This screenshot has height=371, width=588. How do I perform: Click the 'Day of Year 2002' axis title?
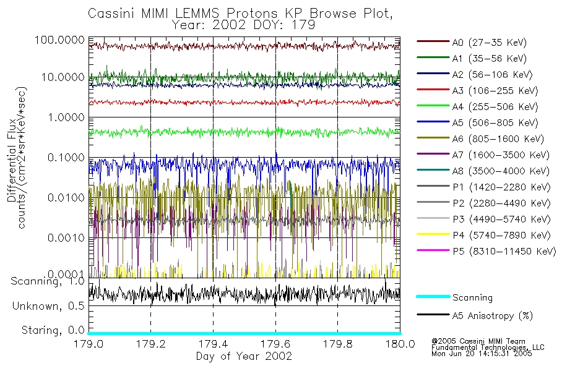[244, 356]
